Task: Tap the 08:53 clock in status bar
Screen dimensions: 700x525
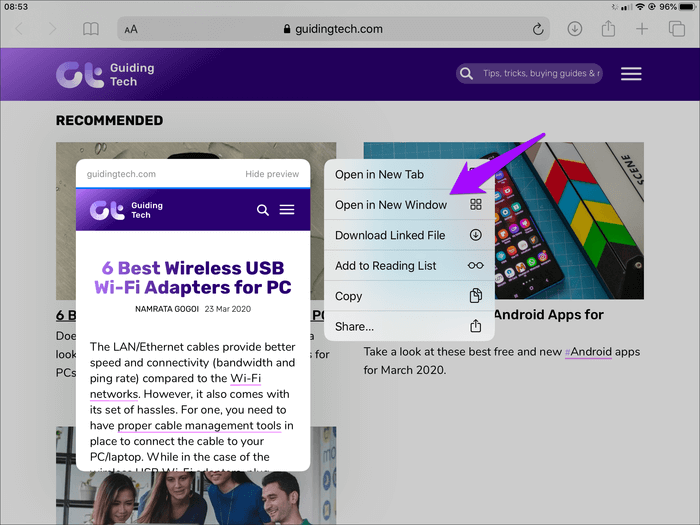Action: (16, 7)
